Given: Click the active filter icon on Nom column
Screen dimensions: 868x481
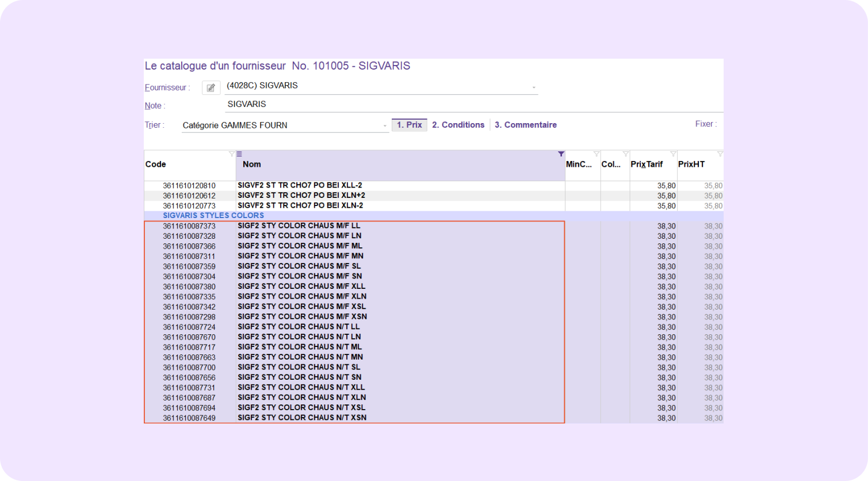Looking at the screenshot, I should (x=561, y=154).
